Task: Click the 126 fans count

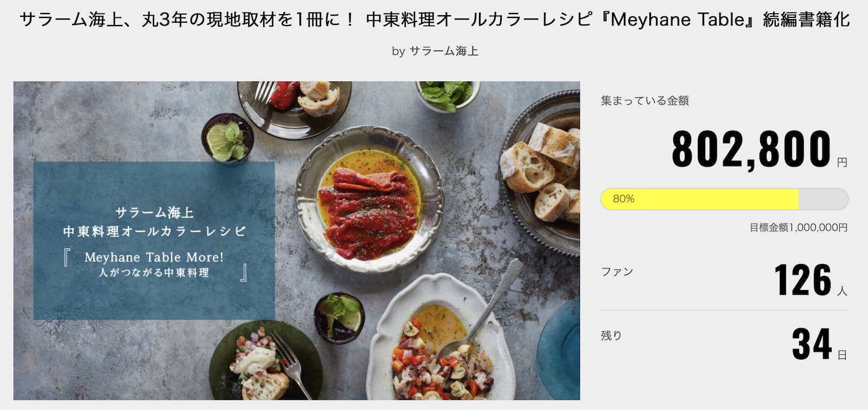Action: (x=803, y=280)
